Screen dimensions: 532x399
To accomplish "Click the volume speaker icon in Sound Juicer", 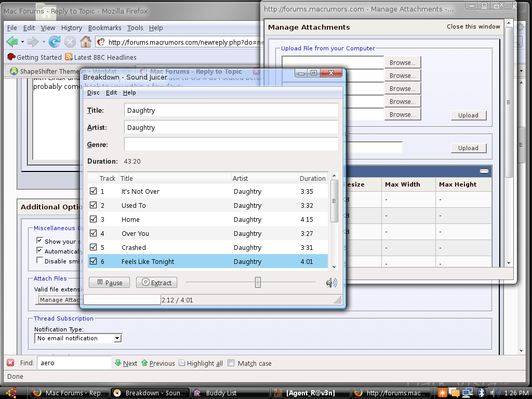I will click(x=331, y=283).
